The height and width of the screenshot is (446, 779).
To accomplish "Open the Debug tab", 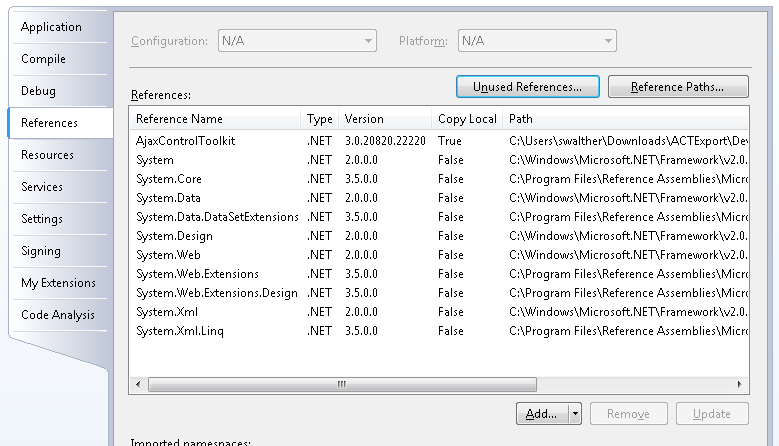I will 39,91.
